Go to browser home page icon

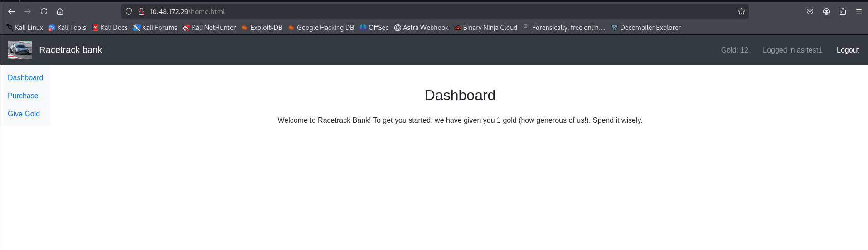coord(60,11)
